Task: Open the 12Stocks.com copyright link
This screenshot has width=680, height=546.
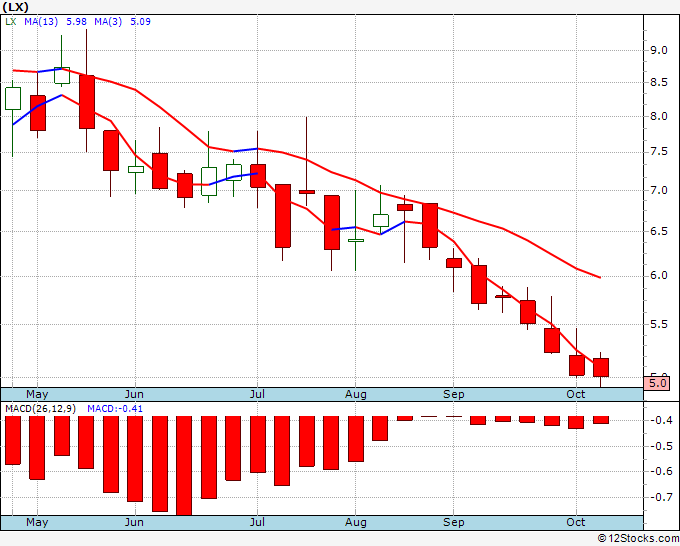Action: pos(638,539)
